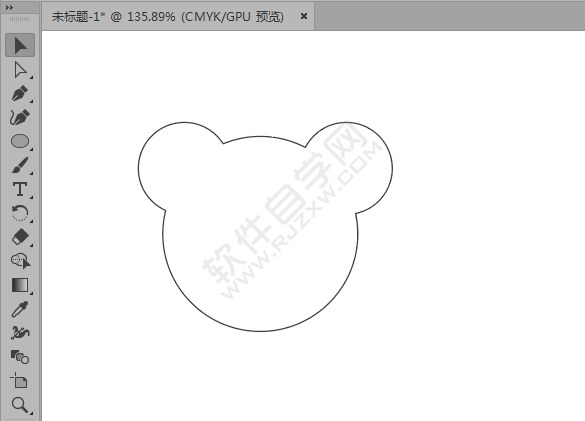Select the Eraser tool
Image resolution: width=585 pixels, height=421 pixels.
click(x=20, y=237)
